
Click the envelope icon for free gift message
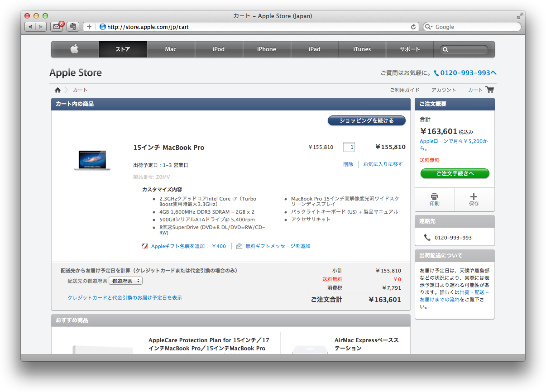tap(239, 246)
